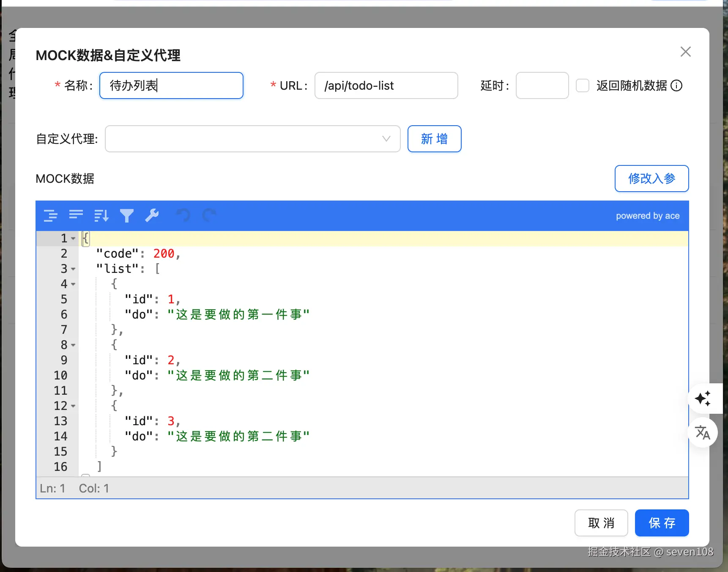
Task: Cancel the dialog with 取消
Action: click(x=601, y=523)
